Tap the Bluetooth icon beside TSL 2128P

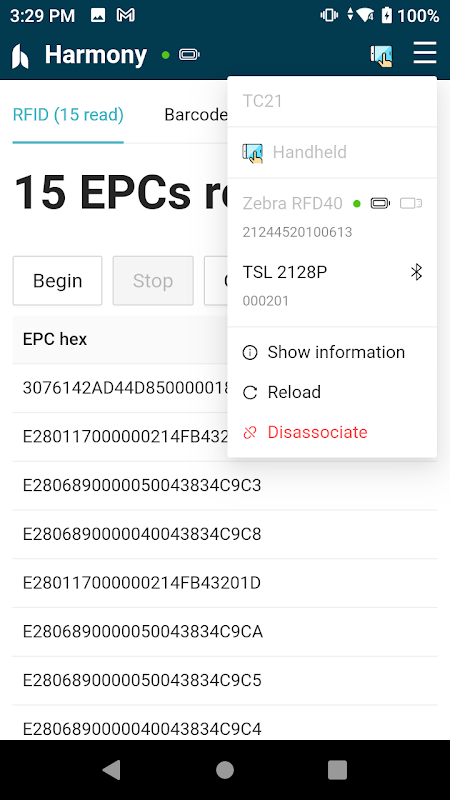(x=416, y=272)
